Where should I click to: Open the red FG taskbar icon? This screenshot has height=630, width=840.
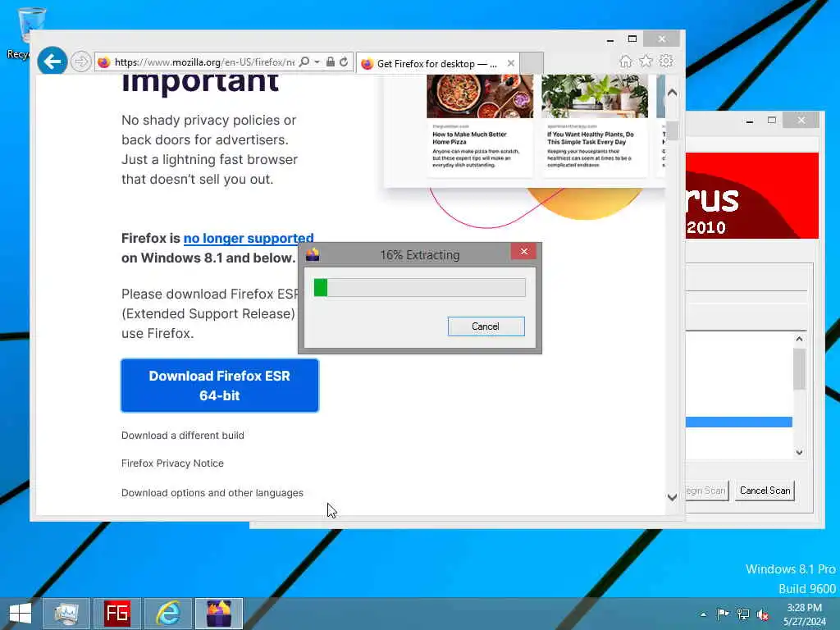tap(116, 614)
